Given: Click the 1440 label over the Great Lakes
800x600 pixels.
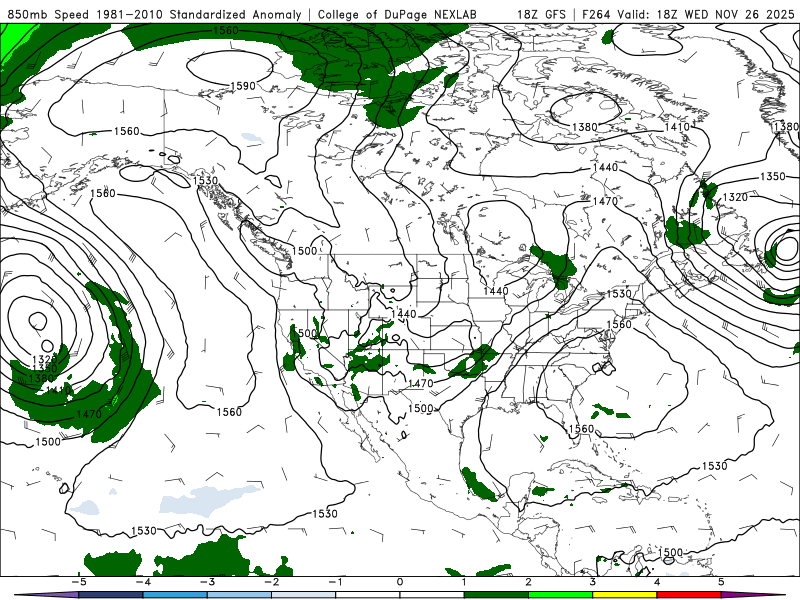Looking at the screenshot, I should tap(496, 291).
